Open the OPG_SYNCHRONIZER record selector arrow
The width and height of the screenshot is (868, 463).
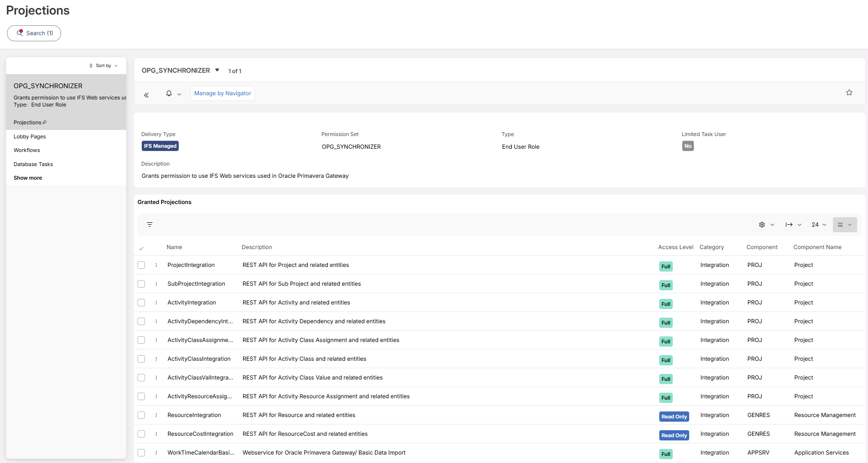[x=217, y=70]
